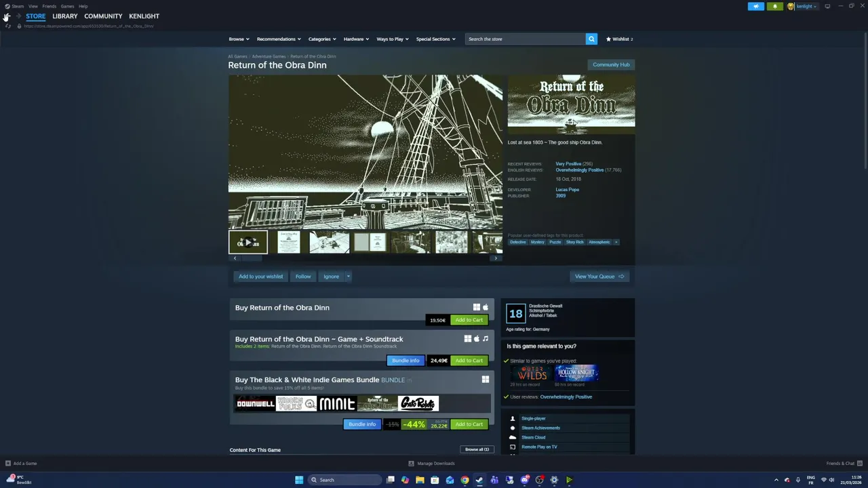
Task: Open the Help menu
Action: (x=83, y=6)
